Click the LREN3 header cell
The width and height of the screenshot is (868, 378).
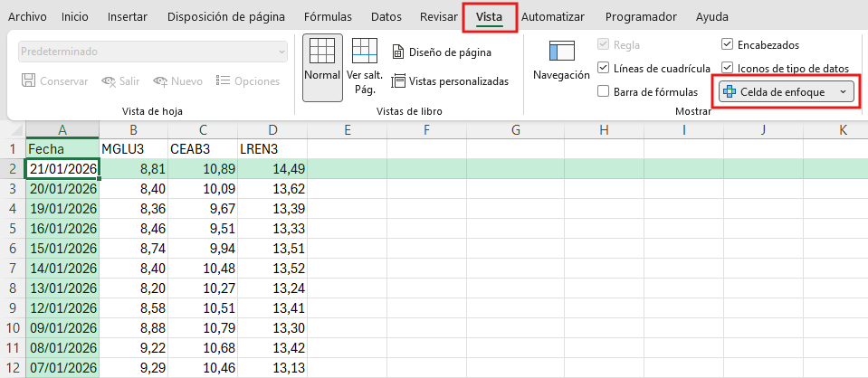pos(272,149)
